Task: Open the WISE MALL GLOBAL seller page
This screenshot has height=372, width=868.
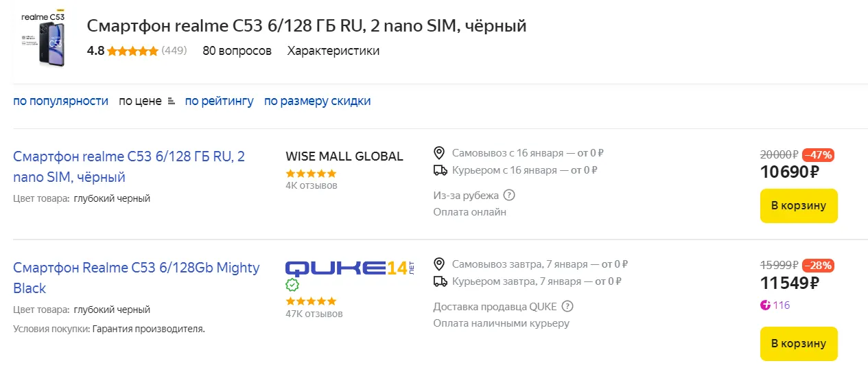Action: [x=344, y=156]
